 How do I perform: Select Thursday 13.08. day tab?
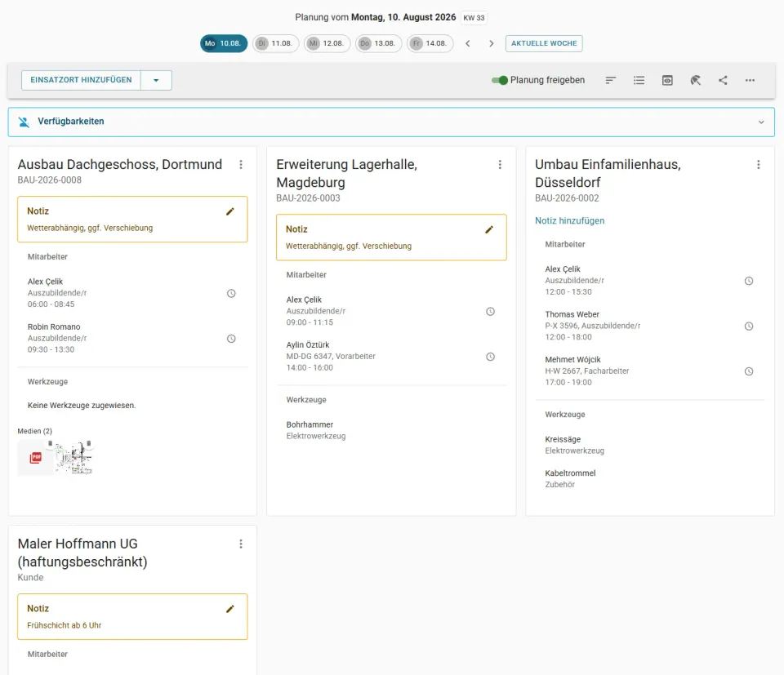click(378, 43)
